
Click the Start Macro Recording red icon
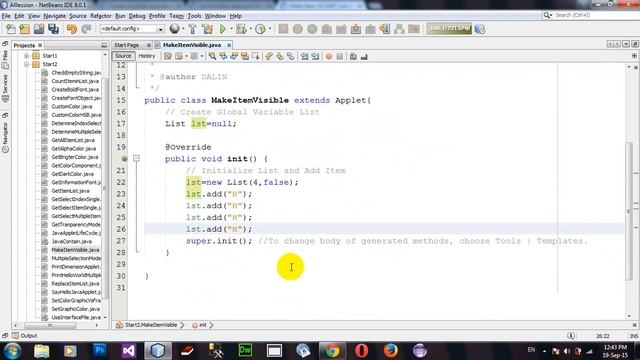click(329, 56)
